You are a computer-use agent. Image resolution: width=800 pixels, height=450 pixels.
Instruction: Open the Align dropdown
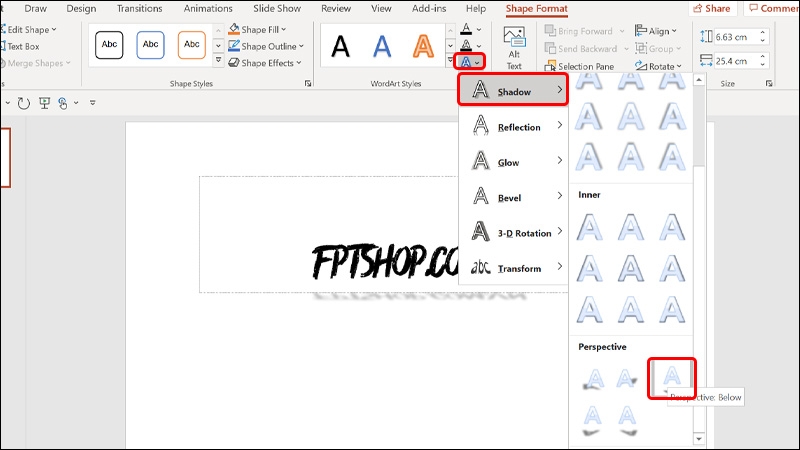pos(656,31)
